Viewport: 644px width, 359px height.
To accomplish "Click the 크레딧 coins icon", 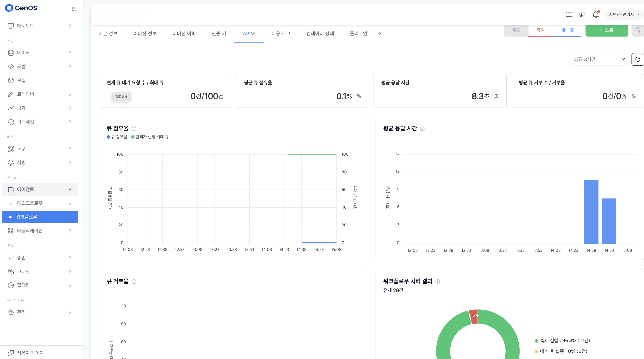I will click(11, 272).
